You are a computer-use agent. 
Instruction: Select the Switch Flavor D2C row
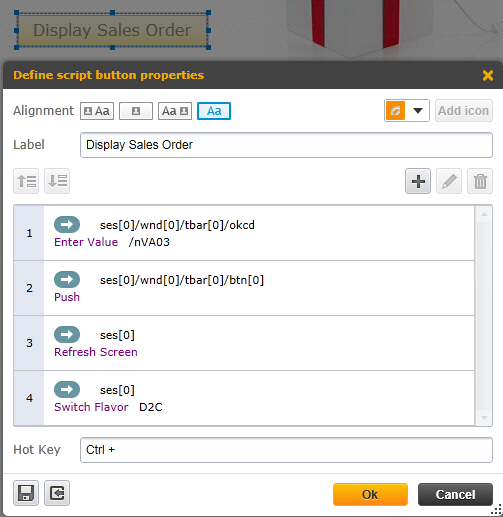pos(244,398)
